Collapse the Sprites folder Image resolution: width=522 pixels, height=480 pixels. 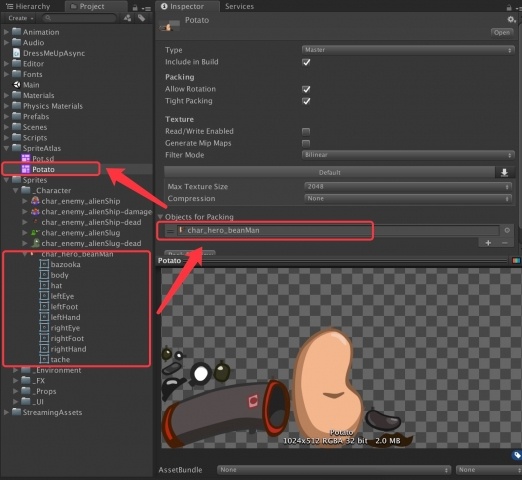pos(6,180)
